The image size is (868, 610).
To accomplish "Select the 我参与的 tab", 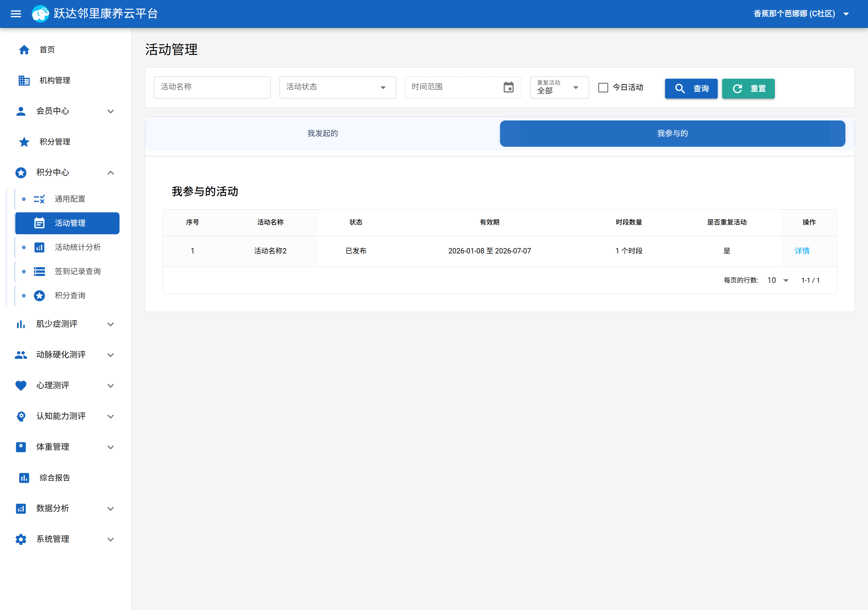I will (x=672, y=133).
